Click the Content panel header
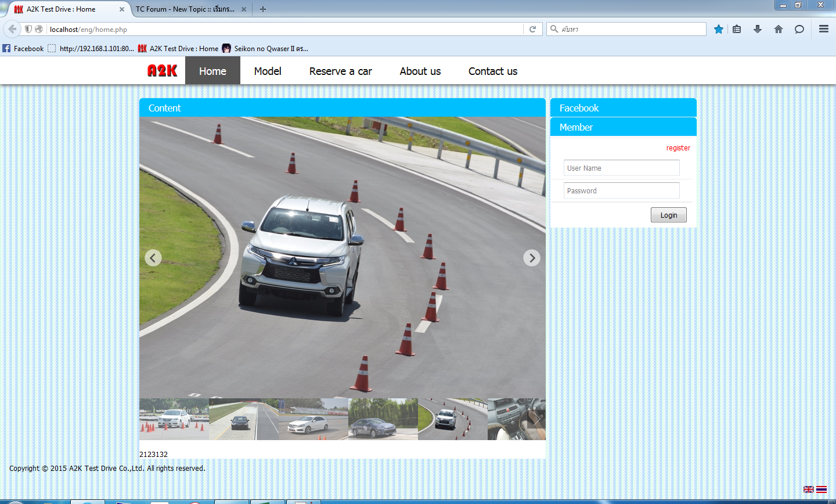 click(343, 108)
